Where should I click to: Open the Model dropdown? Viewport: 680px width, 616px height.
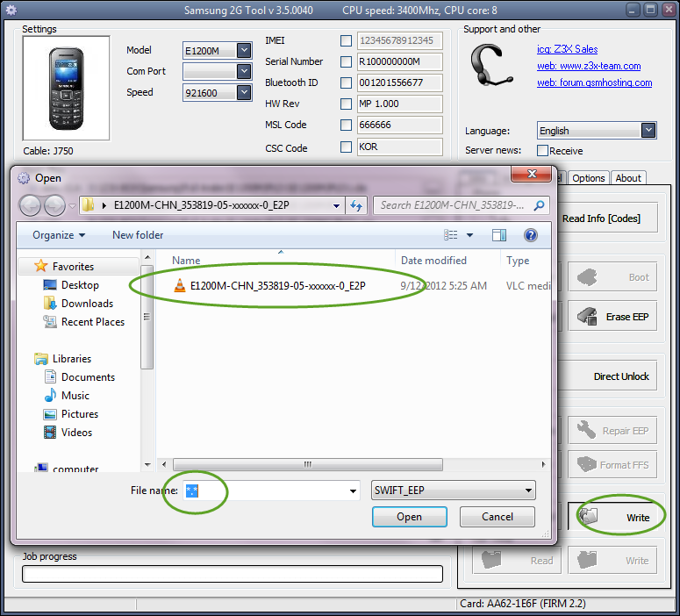[x=244, y=50]
